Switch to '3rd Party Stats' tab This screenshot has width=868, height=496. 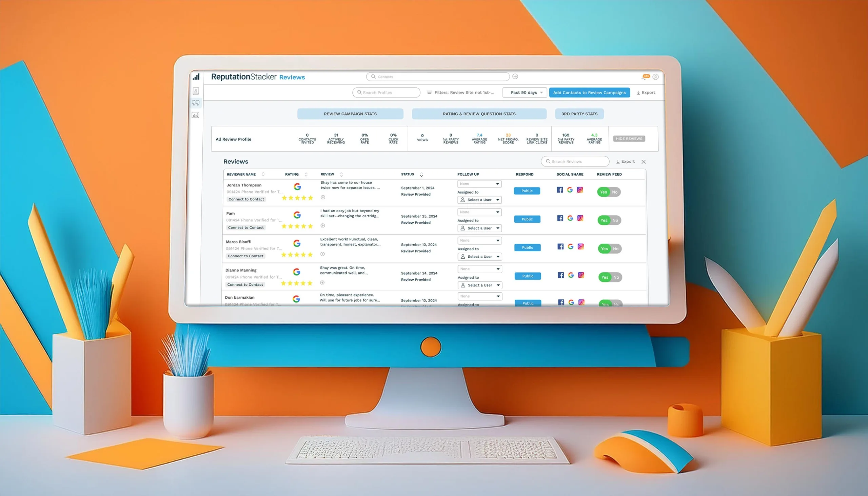point(579,114)
